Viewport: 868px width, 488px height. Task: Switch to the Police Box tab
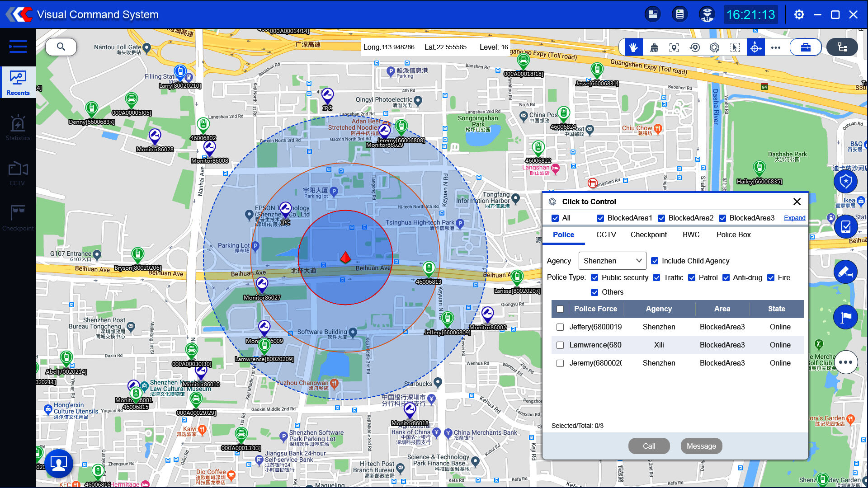733,235
